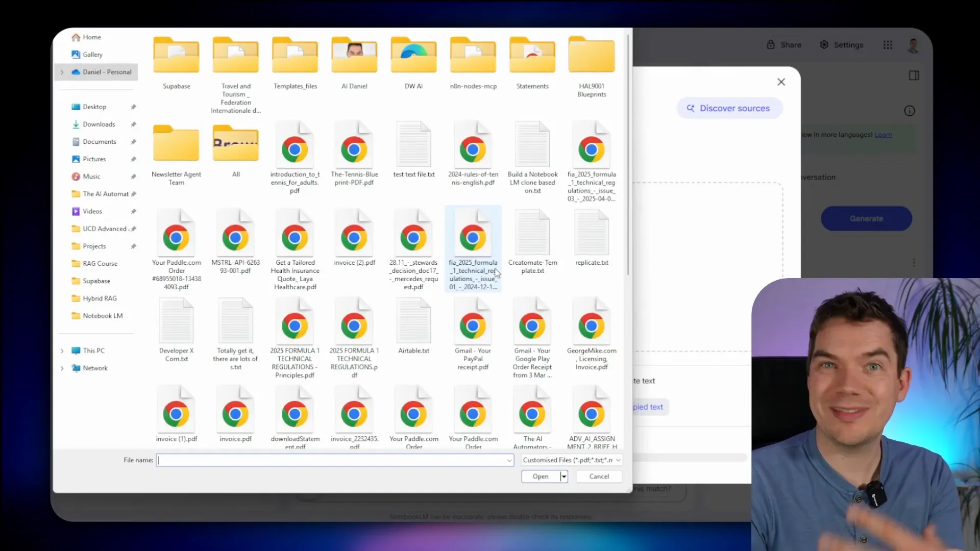Click Discover sources in NotebookLM
The height and width of the screenshot is (551, 980).
pos(729,108)
